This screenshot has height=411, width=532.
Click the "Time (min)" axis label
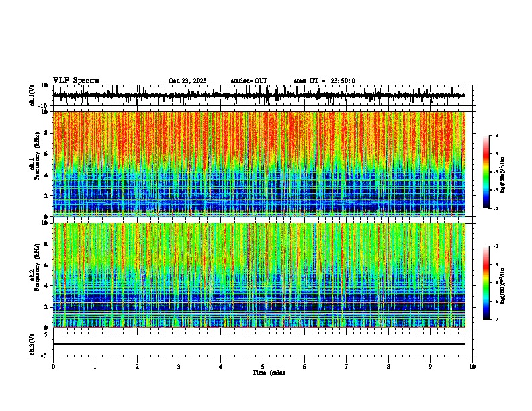[269, 373]
